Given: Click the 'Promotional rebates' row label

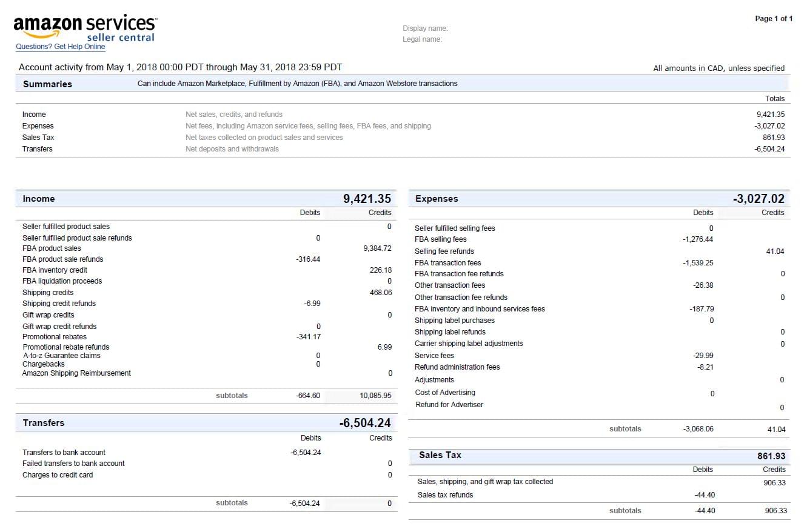Looking at the screenshot, I should click(x=55, y=337).
